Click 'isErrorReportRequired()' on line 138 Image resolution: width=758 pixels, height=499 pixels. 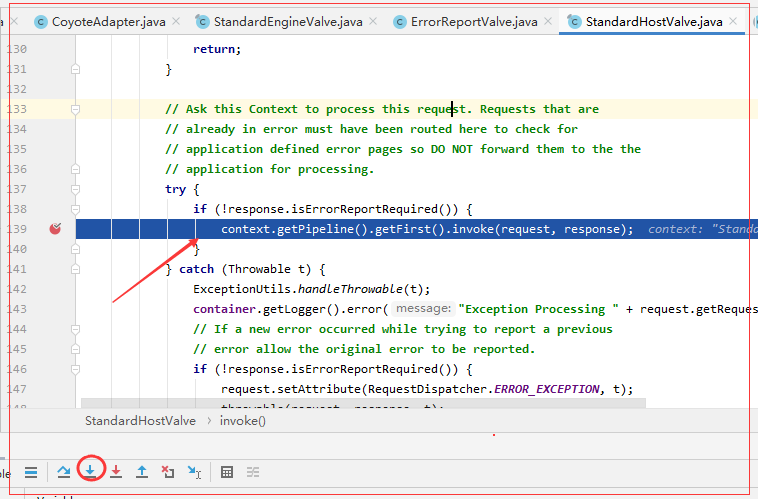click(371, 209)
